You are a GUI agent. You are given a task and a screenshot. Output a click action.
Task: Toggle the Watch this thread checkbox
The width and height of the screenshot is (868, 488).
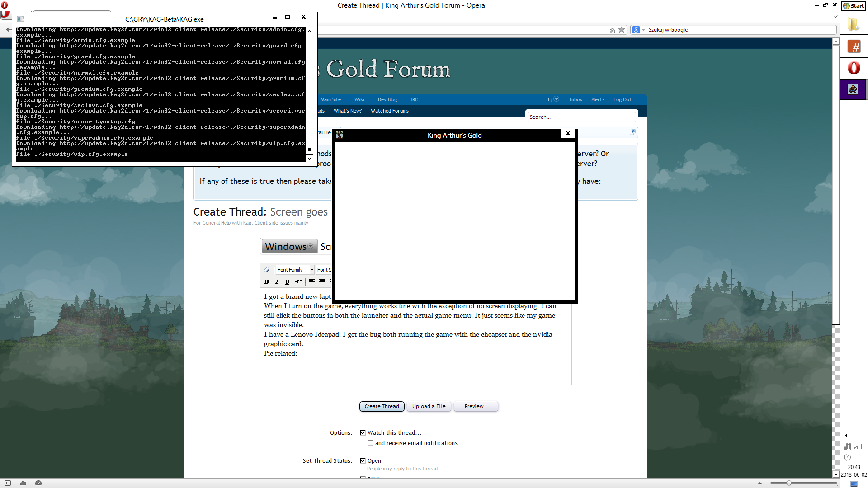tap(363, 432)
